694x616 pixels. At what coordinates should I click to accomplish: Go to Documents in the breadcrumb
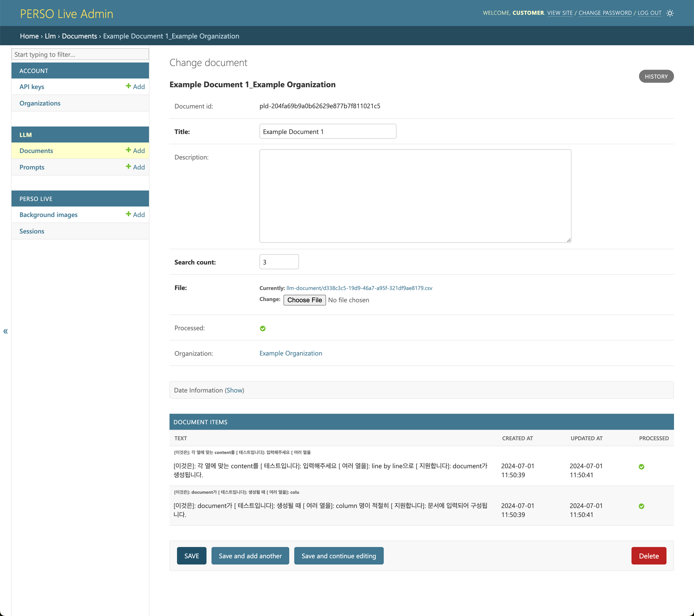[x=79, y=36]
